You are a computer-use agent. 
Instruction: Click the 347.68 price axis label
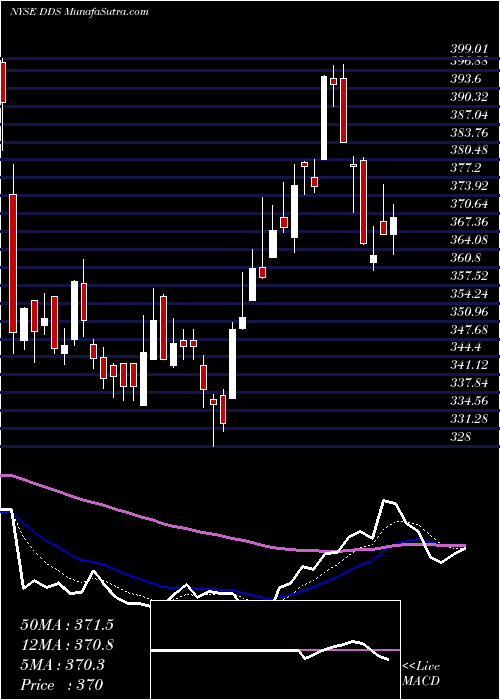pos(469,329)
